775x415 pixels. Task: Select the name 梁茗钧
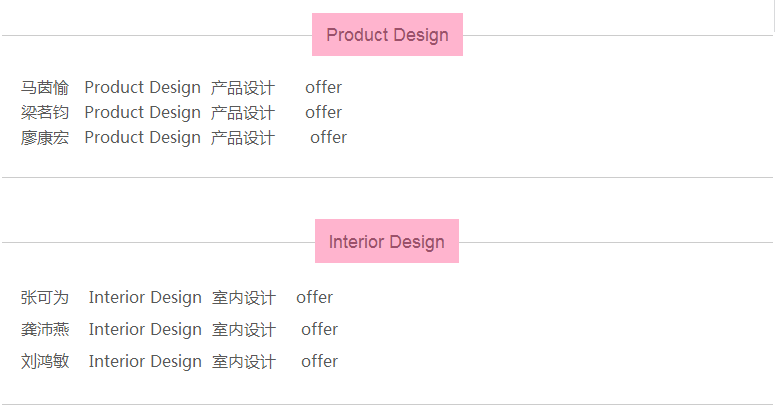[x=45, y=113]
